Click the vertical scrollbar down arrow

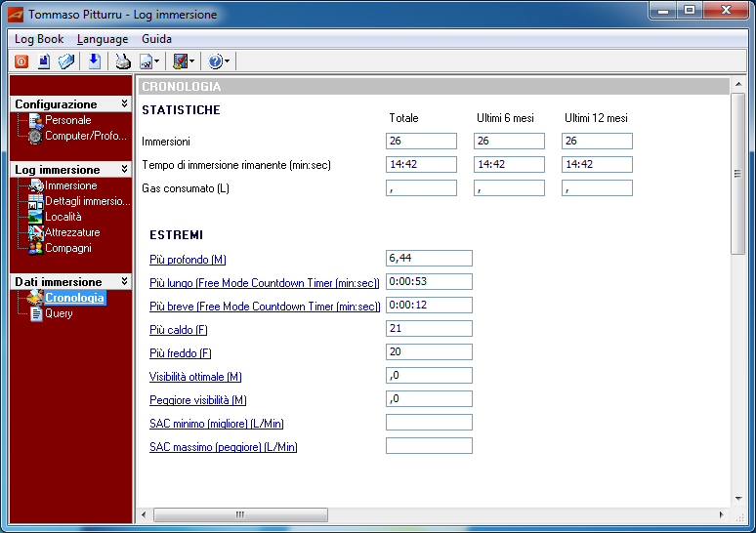738,498
